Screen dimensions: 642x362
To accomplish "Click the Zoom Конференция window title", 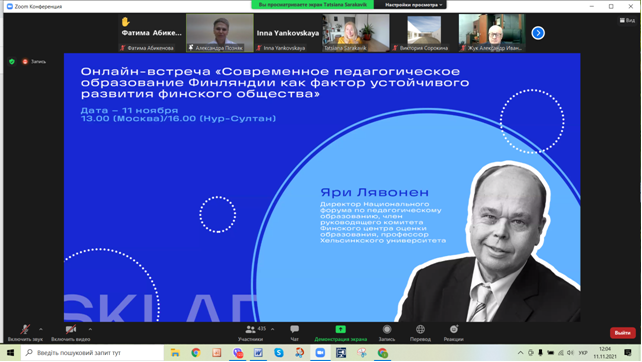I will tap(38, 7).
